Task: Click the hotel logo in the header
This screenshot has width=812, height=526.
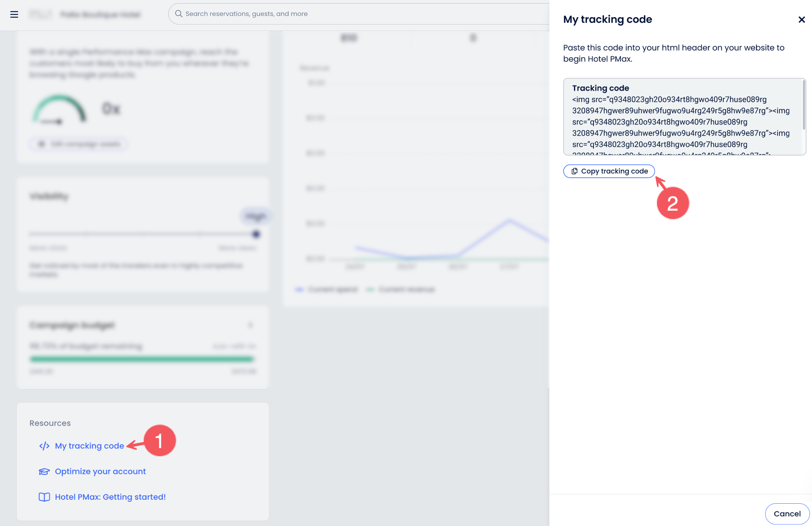Action: 41,15
